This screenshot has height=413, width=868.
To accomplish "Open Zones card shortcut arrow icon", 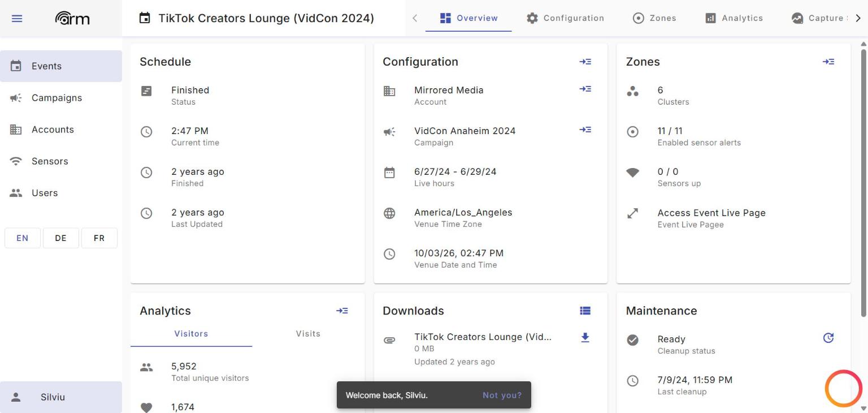I will click(x=828, y=62).
